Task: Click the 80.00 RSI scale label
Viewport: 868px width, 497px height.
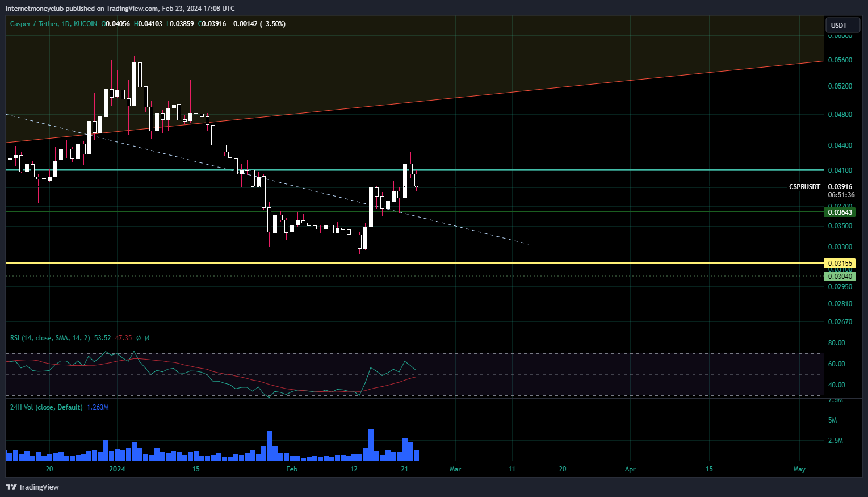Action: 836,343
